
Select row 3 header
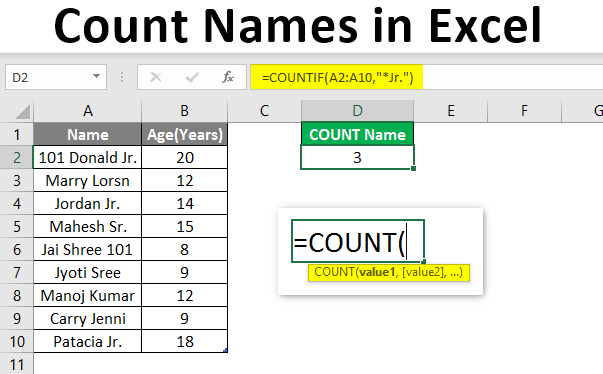[x=17, y=181]
